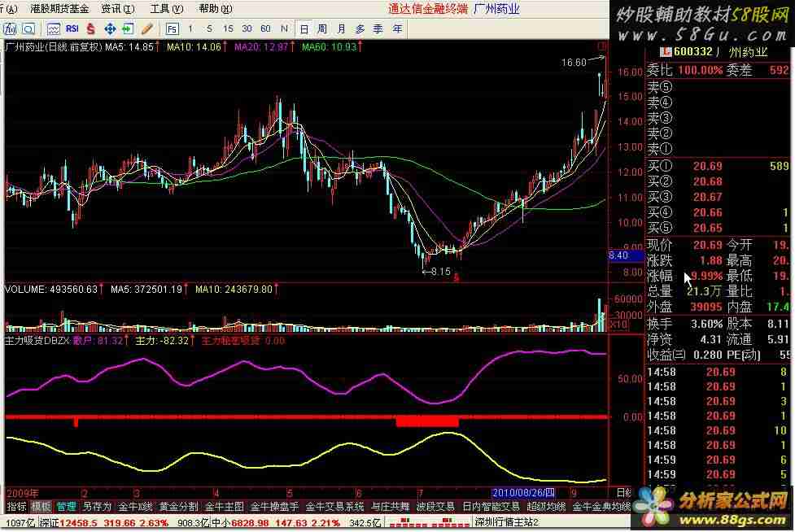Select the pencil drawing tool
The width and height of the screenshot is (795, 532).
(147, 29)
